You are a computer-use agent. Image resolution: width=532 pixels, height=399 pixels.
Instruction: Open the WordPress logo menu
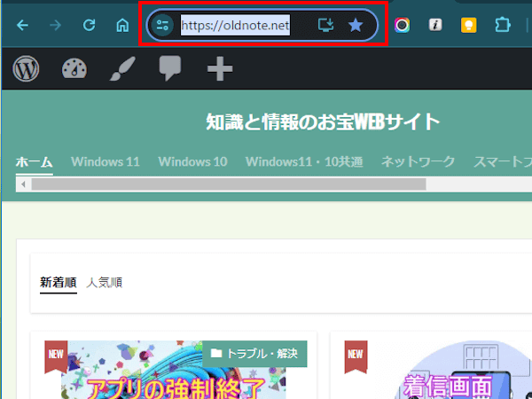coord(26,68)
